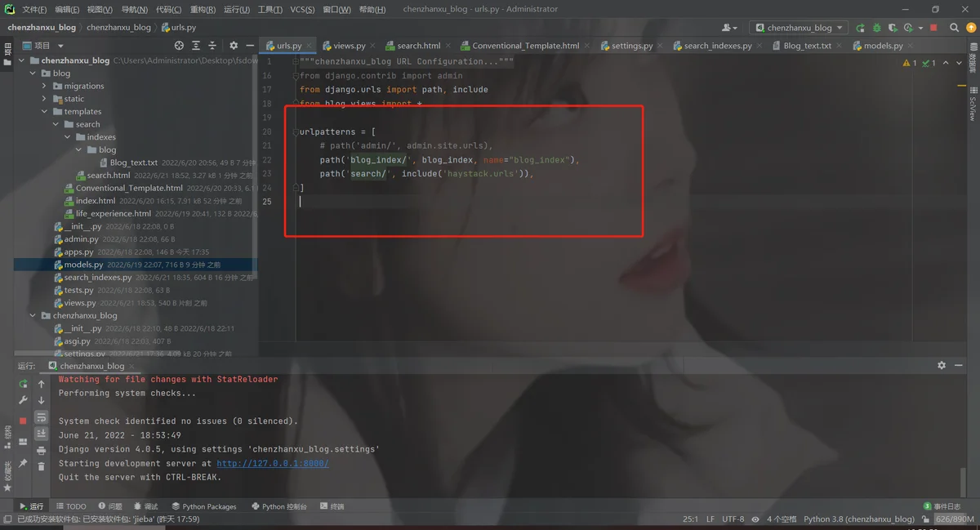Click the Python 3.8 interpreter in status bar
This screenshot has width=980, height=530.
tap(859, 519)
